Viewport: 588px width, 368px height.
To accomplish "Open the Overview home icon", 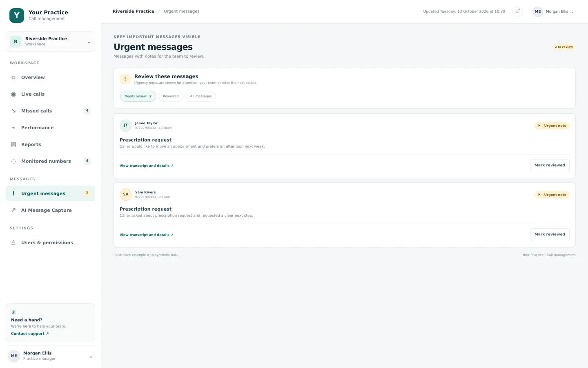I will point(13,77).
